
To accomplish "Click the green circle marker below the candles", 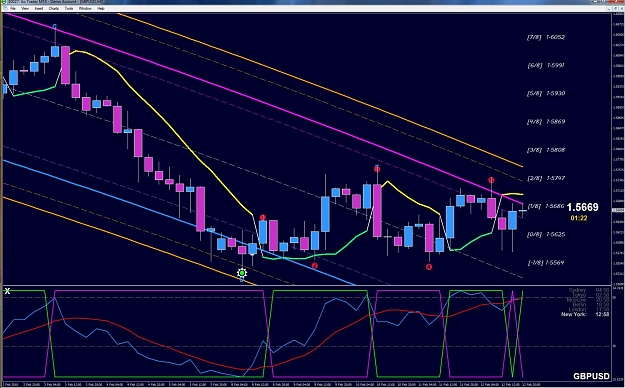I will tap(242, 273).
